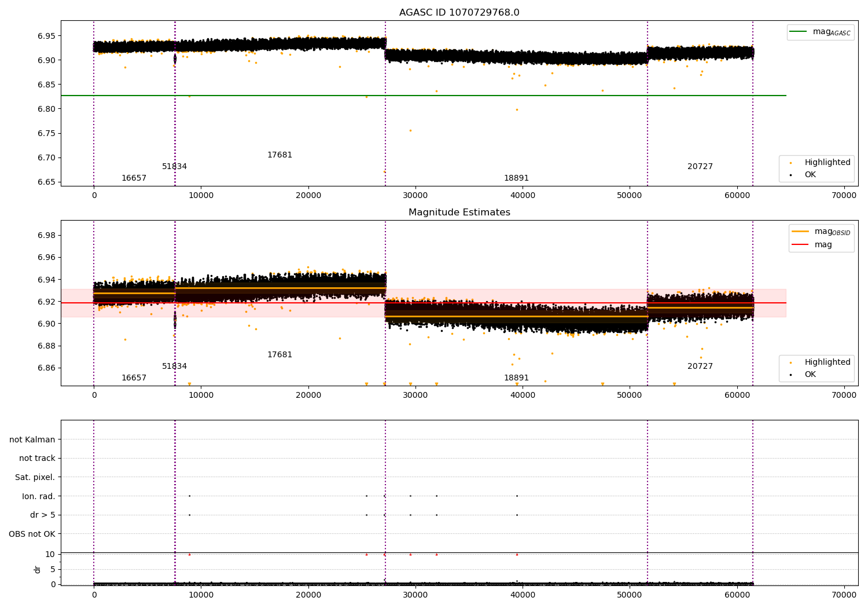The width and height of the screenshot is (868, 608).
Task: Click y-axis tick 6.96 in the middle plot
Action: pos(46,258)
